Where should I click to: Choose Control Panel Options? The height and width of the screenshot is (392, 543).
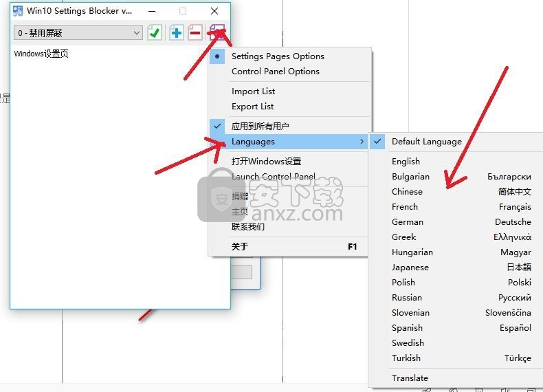pos(289,72)
